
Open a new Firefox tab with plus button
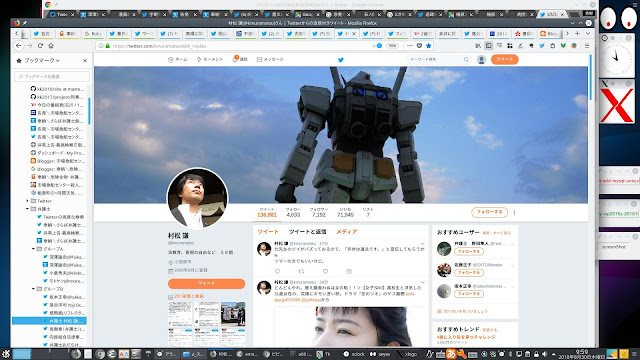[x=577, y=33]
